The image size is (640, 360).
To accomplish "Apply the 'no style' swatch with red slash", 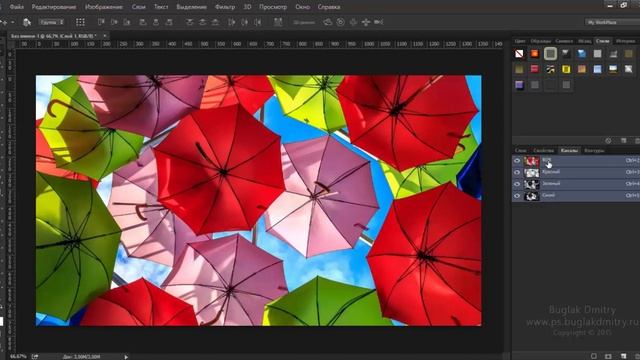I will pyautogui.click(x=519, y=53).
